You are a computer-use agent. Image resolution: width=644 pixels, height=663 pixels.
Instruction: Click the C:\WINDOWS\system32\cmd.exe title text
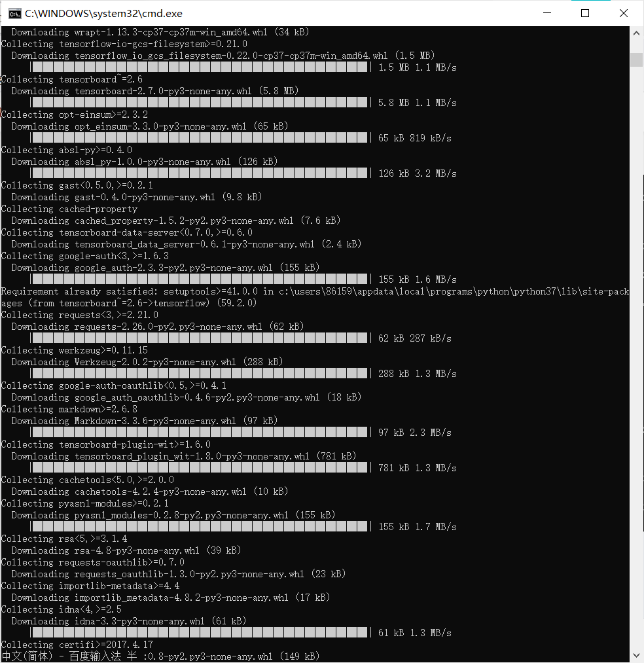(103, 14)
